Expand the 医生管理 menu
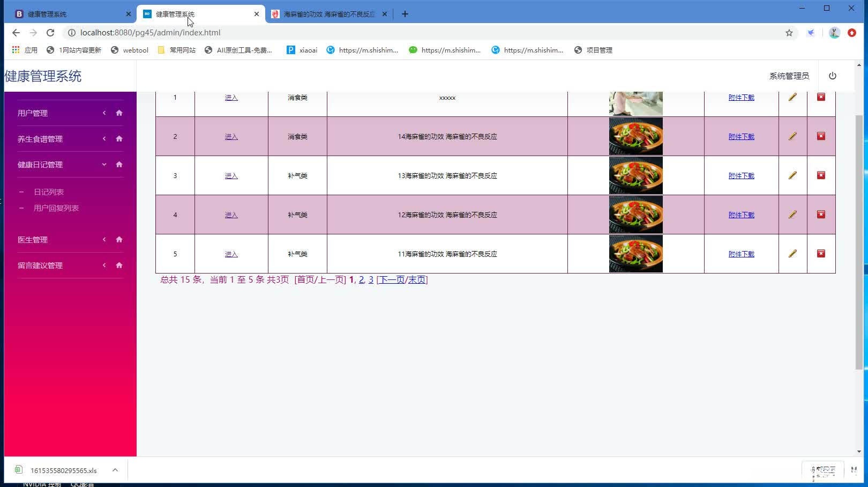 [x=104, y=240]
